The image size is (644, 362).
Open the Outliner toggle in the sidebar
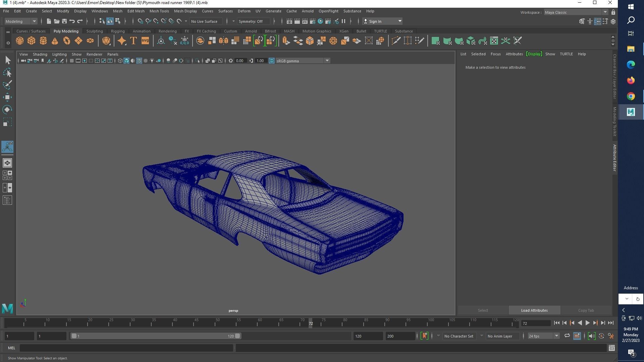click(7, 200)
